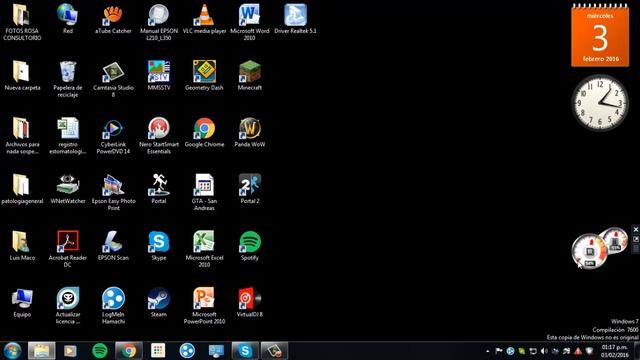Select the Minecraft shortcut
This screenshot has height=360, width=640.
tap(249, 76)
